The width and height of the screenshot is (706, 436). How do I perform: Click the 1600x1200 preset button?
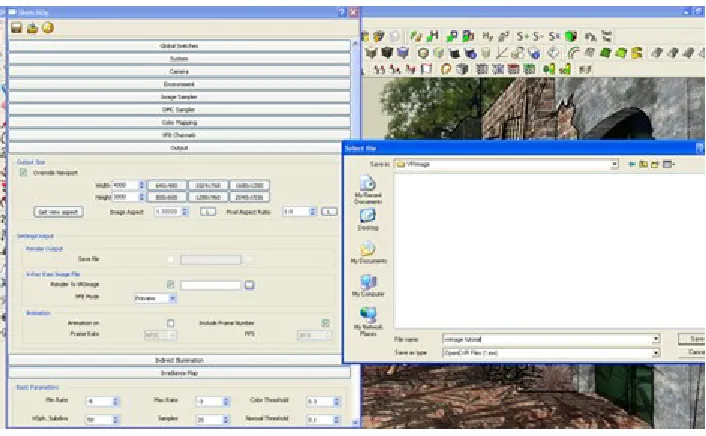coord(249,185)
